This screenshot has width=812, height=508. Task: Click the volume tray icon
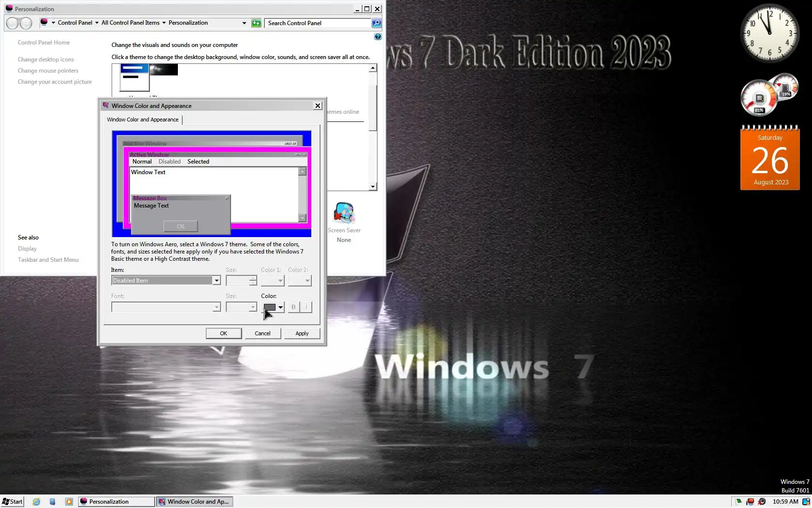coord(762,502)
